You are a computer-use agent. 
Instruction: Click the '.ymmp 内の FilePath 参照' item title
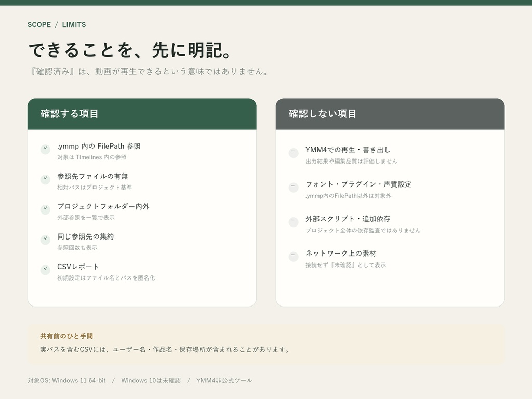pos(99,146)
